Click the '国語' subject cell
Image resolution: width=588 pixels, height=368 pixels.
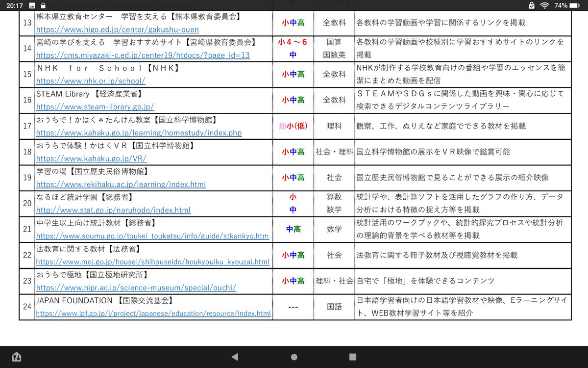tap(334, 307)
